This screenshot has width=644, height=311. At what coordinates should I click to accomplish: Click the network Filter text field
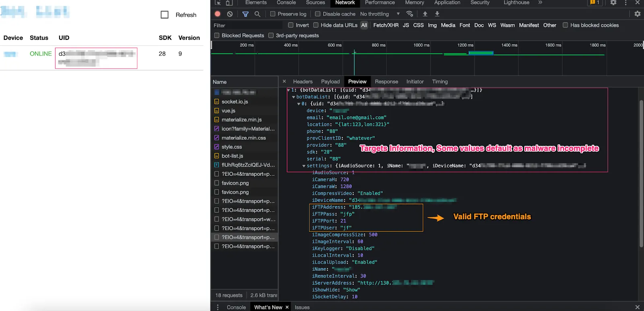(x=248, y=25)
